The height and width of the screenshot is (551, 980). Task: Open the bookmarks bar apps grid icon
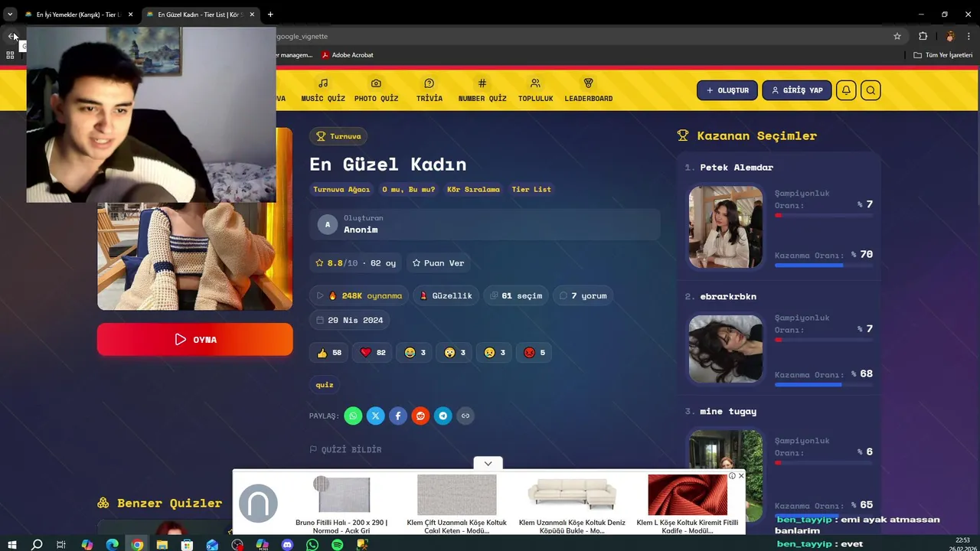coord(10,55)
